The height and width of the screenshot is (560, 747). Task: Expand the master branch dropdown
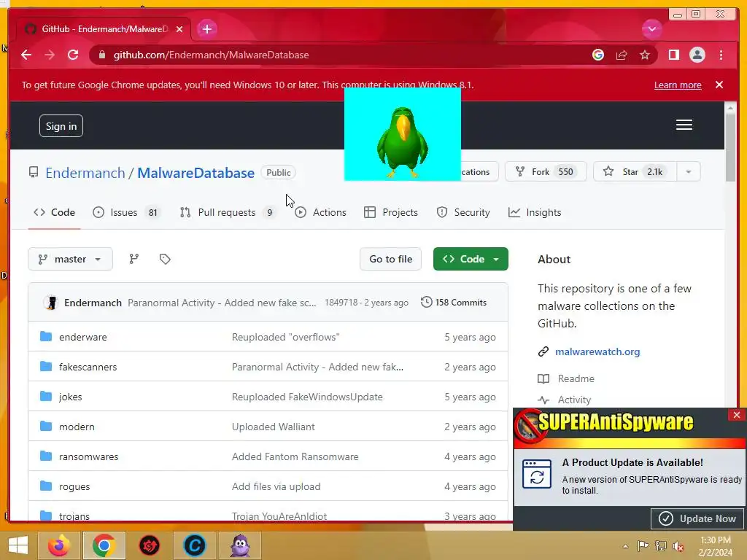[70, 259]
